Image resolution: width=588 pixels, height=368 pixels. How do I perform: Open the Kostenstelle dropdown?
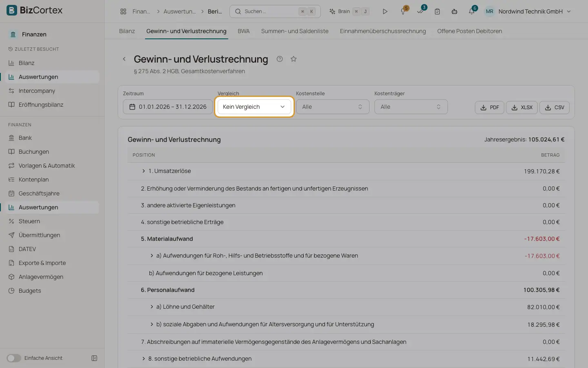[332, 107]
